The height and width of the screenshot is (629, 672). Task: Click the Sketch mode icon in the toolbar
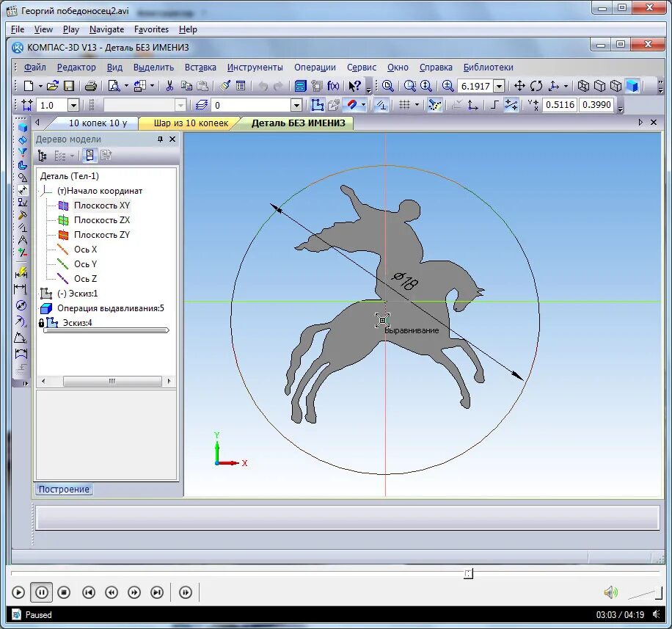point(317,105)
